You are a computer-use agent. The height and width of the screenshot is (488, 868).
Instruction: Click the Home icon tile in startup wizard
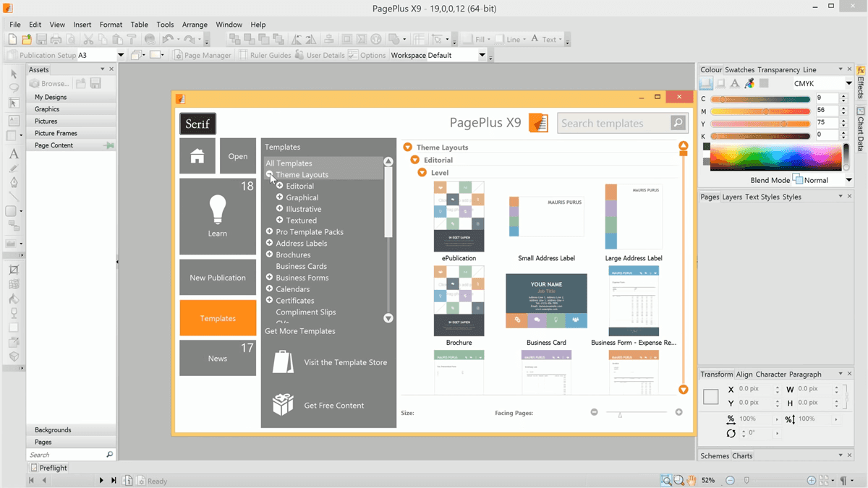tap(197, 156)
